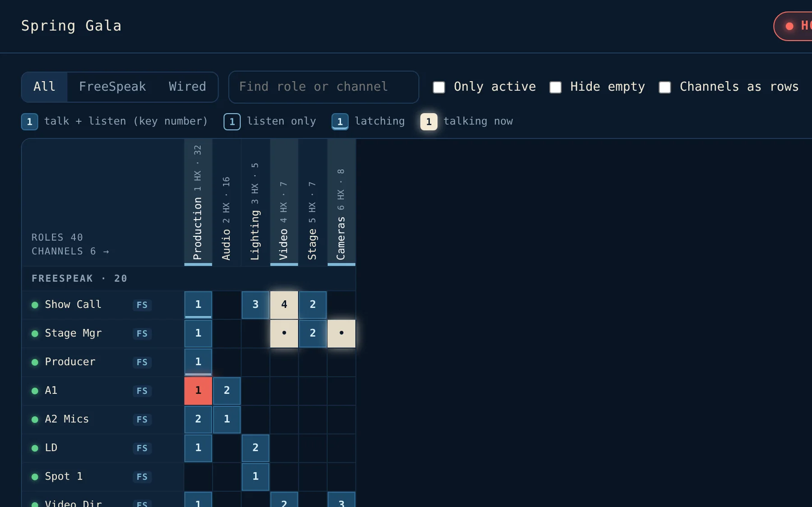Select the Stage Mgr role row

[x=103, y=333]
